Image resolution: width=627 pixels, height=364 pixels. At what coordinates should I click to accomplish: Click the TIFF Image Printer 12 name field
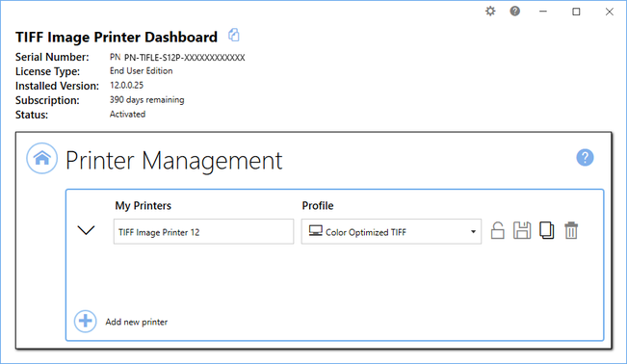tap(203, 232)
